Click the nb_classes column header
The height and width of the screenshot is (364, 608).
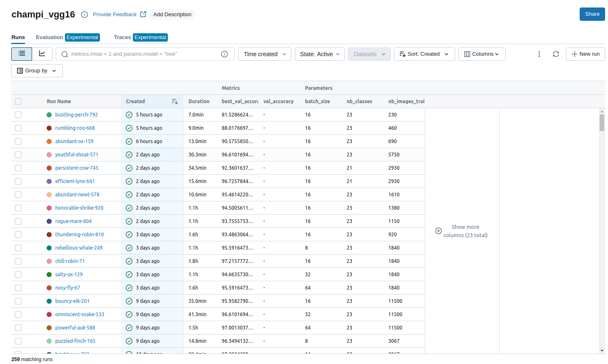pos(359,102)
